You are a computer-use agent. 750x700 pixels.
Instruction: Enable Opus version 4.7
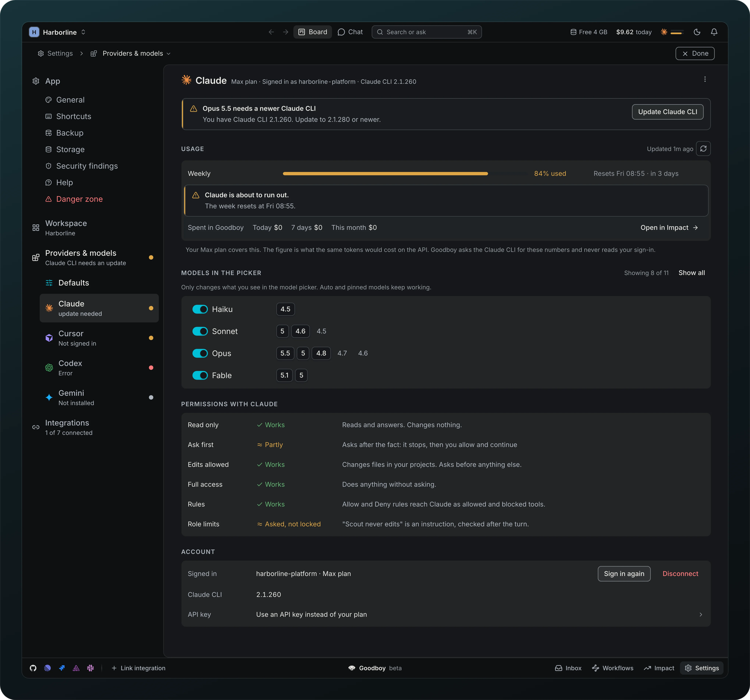click(342, 353)
